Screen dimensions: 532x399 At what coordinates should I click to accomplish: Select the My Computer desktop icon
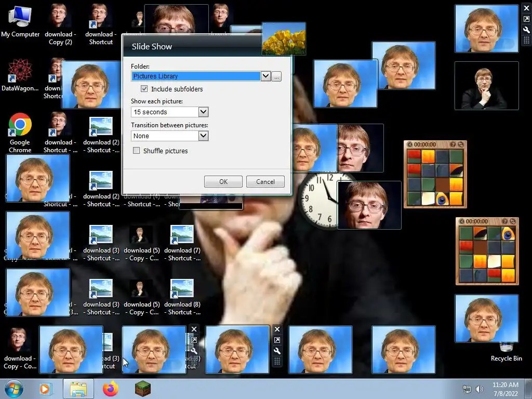20,21
